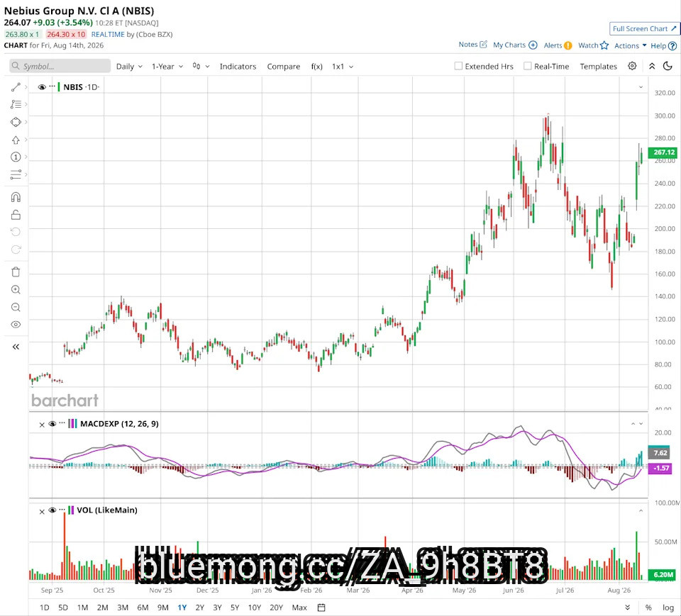
Task: Delete drawings with the trash icon
Action: point(16,272)
